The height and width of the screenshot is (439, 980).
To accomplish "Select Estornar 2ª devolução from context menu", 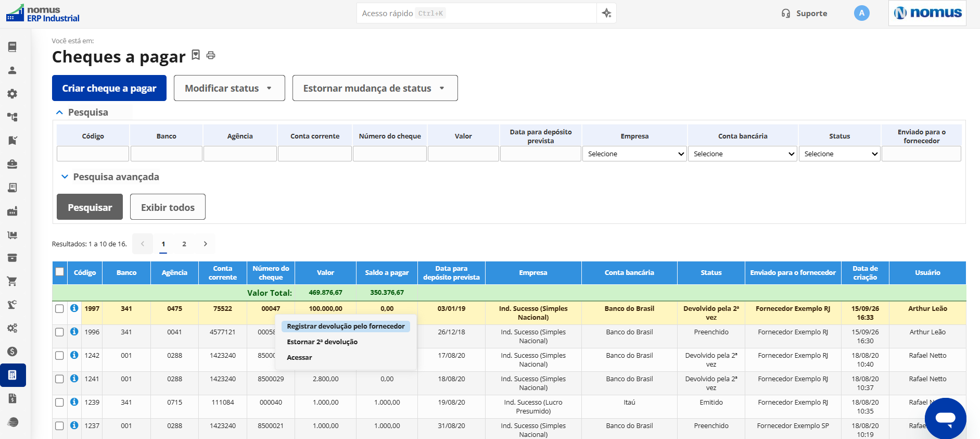I will pyautogui.click(x=322, y=342).
